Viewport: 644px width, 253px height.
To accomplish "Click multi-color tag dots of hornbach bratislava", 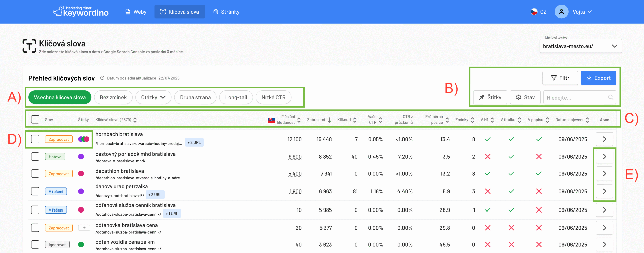I will [x=84, y=139].
